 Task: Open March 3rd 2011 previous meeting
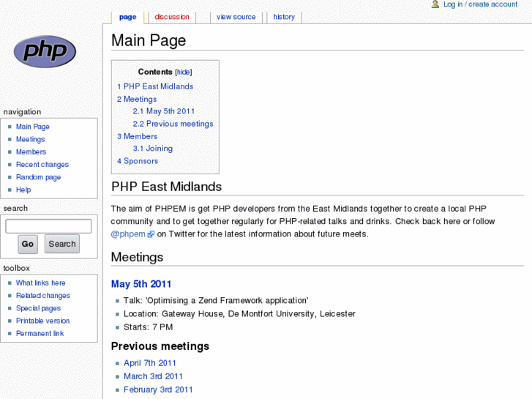(153, 376)
